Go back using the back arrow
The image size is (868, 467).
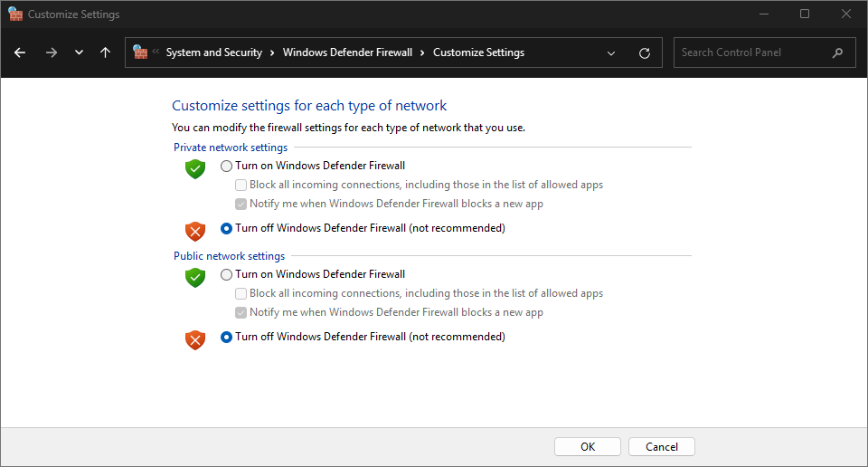click(20, 52)
